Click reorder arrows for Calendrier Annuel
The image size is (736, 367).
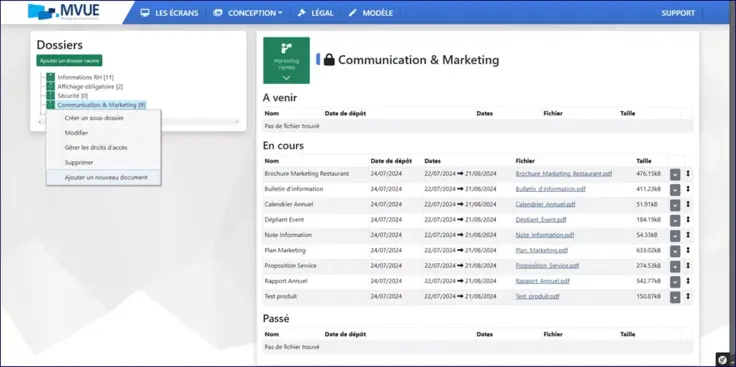click(688, 204)
